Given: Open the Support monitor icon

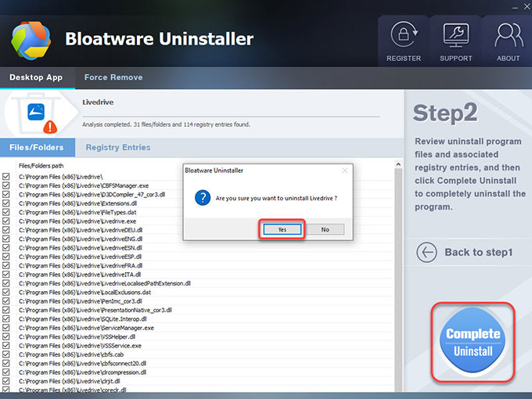Looking at the screenshot, I should click(456, 34).
